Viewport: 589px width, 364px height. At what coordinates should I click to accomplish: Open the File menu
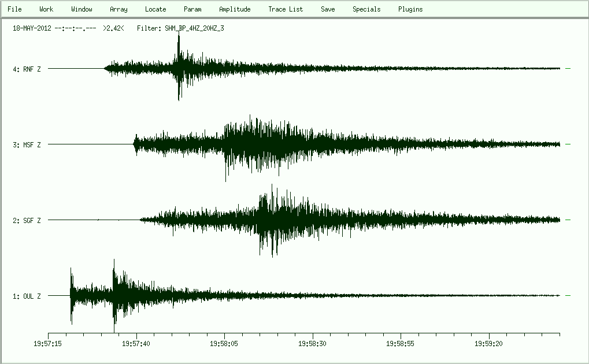14,9
